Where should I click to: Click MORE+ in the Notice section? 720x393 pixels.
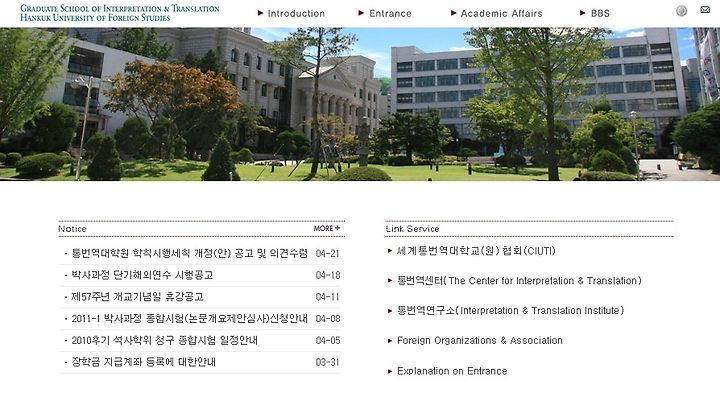[327, 228]
